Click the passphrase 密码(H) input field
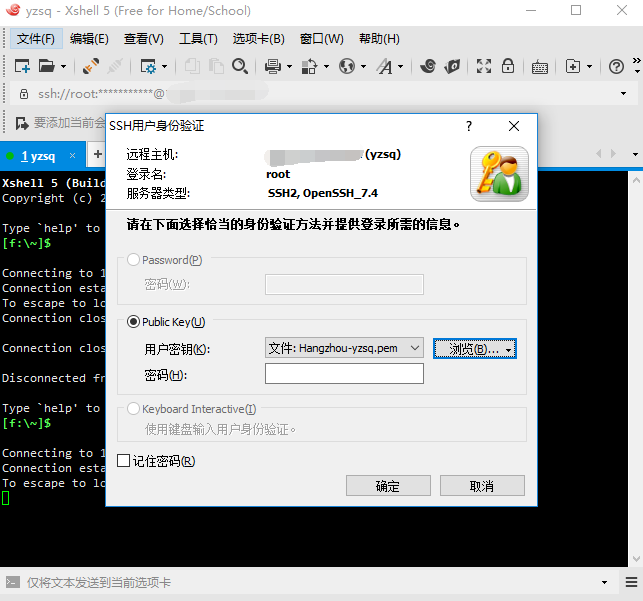 tap(344, 374)
